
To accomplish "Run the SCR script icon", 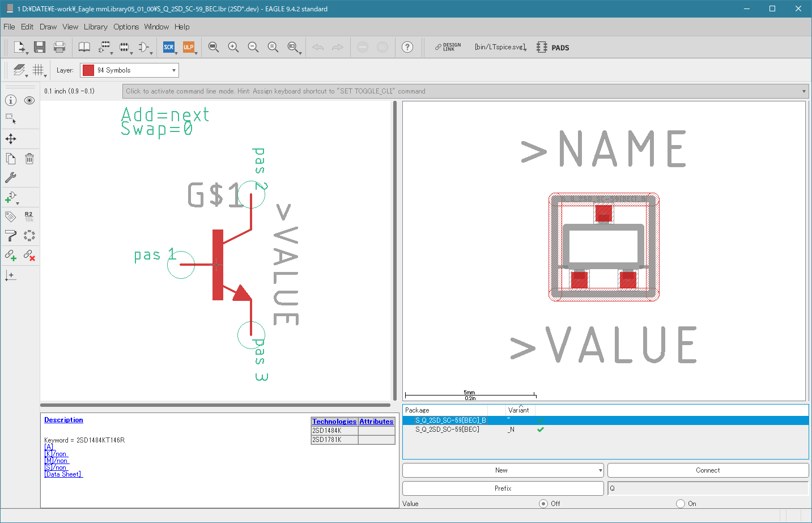I will (169, 47).
